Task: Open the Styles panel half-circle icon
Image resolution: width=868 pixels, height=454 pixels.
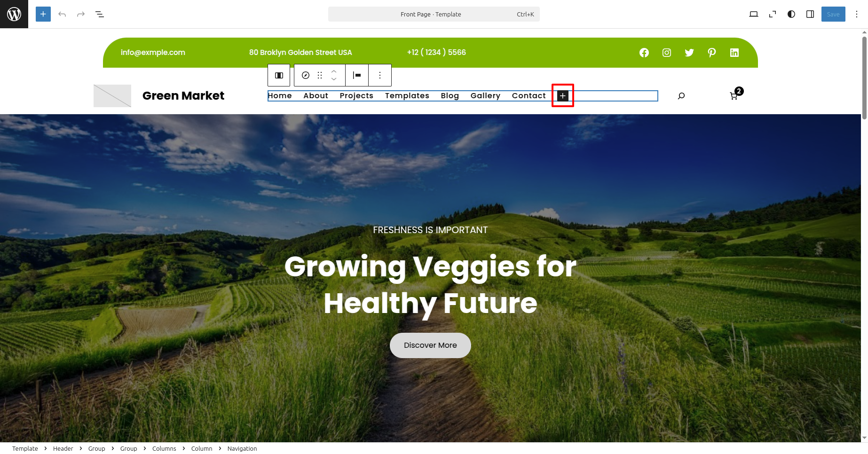Action: coord(791,14)
